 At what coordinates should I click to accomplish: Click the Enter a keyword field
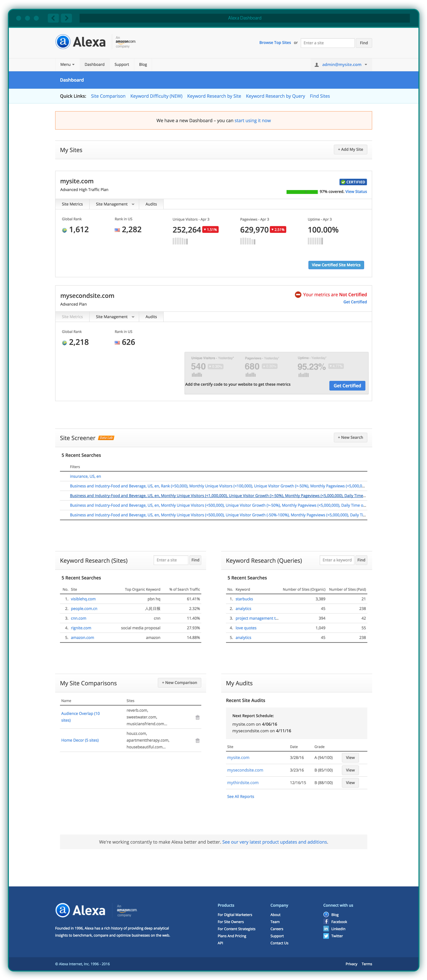pyautogui.click(x=337, y=560)
